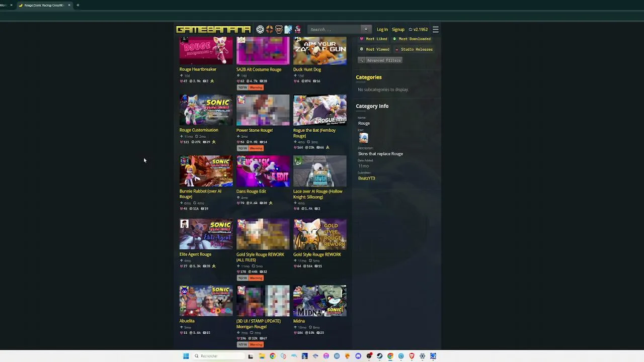Image resolution: width=644 pixels, height=362 pixels.
Task: Open Lace over AI Rouge thumbnail
Action: pos(320,171)
